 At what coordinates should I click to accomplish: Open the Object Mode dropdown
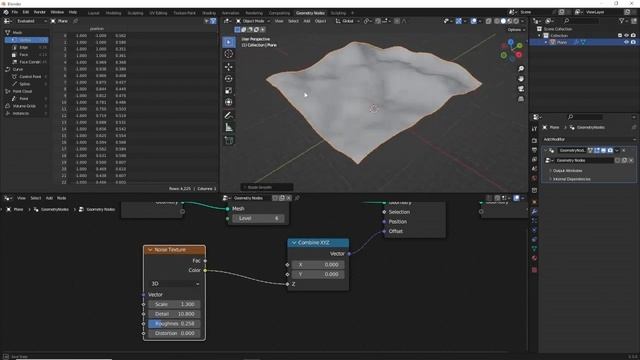click(x=253, y=21)
